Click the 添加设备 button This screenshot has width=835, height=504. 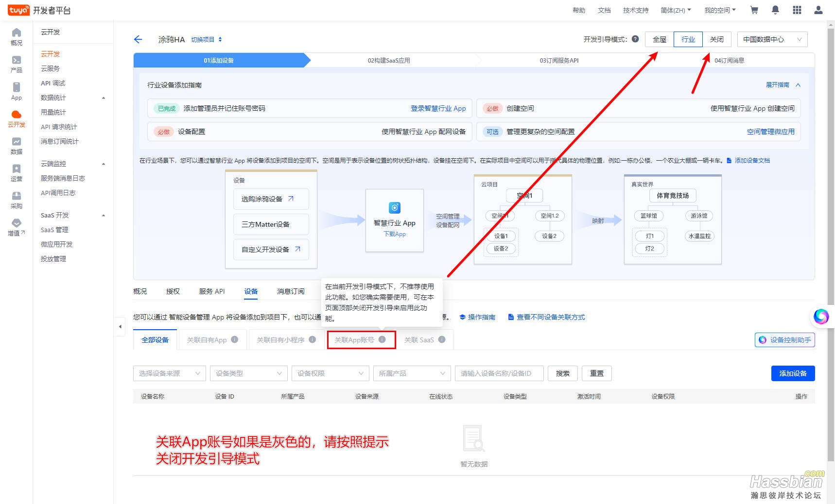click(793, 373)
